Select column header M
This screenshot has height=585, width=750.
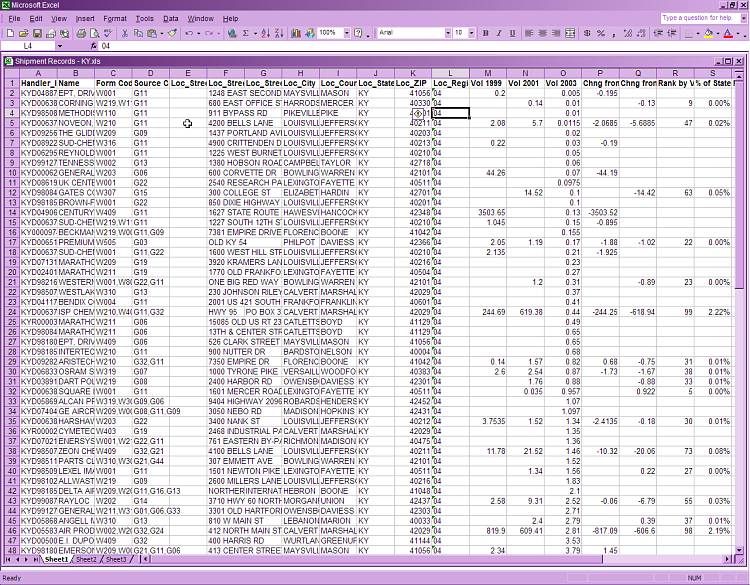point(488,73)
